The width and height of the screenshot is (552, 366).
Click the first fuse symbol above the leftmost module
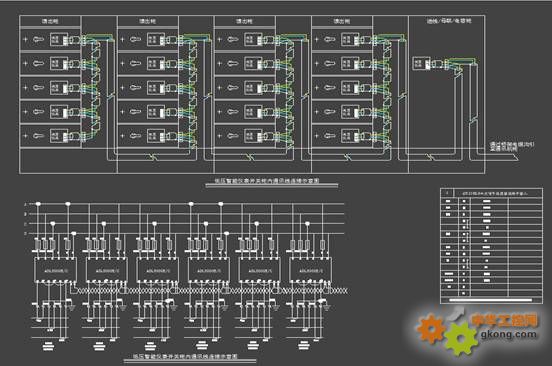point(38,244)
